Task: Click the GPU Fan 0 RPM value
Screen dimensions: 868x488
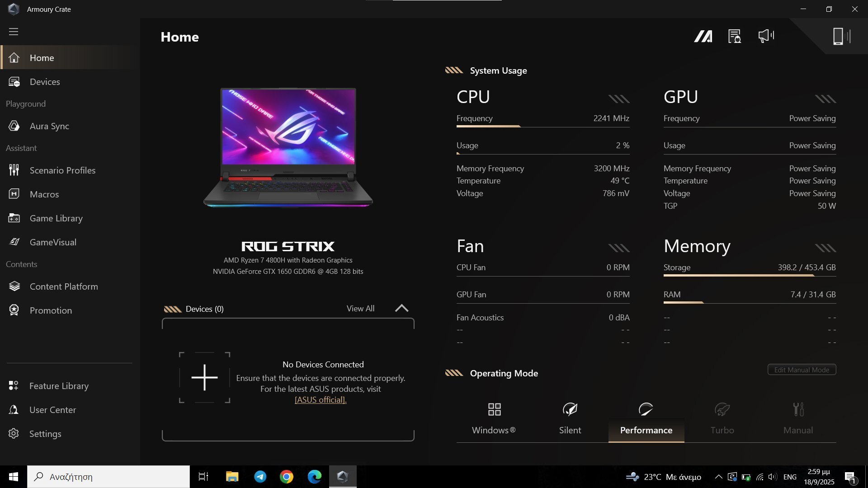Action: pyautogui.click(x=618, y=295)
